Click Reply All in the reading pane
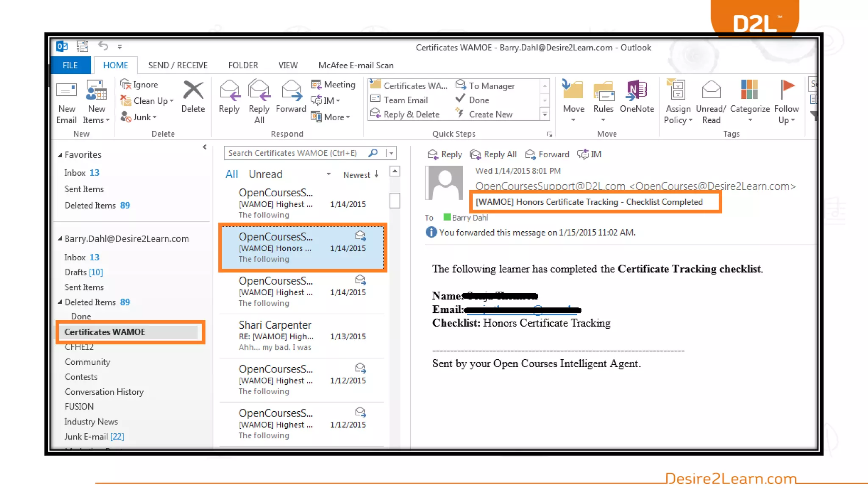 pyautogui.click(x=493, y=154)
